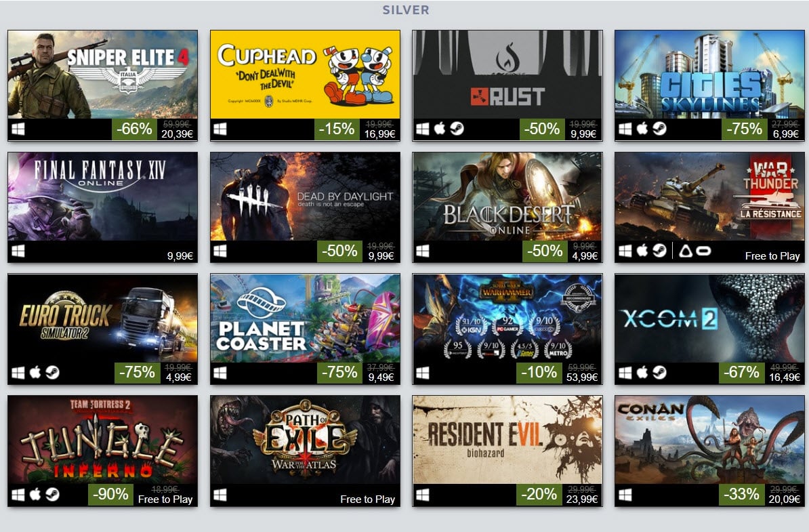This screenshot has height=532, width=809.
Task: Open the Cuphead game artwork
Action: 305,75
